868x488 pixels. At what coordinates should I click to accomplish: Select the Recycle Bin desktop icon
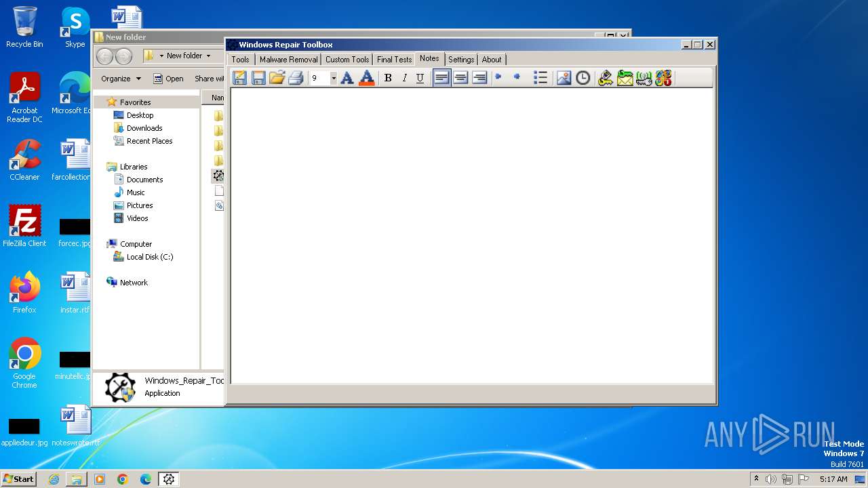[x=24, y=27]
